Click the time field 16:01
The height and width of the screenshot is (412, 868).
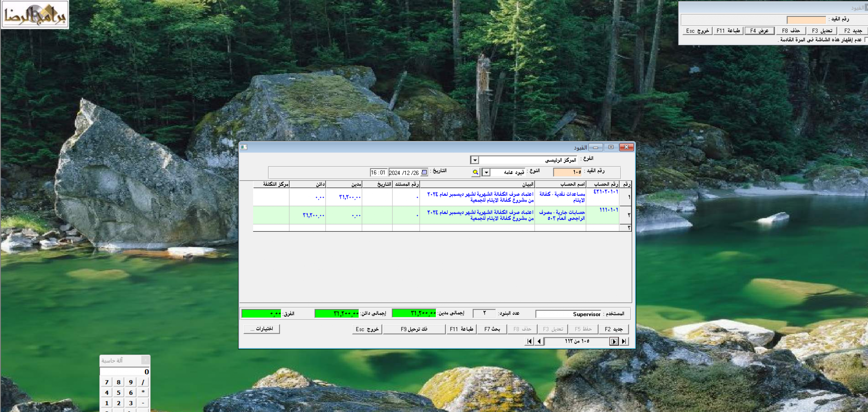[x=379, y=172]
